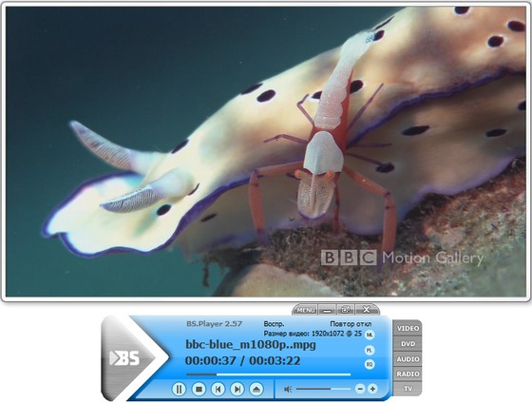Mute the audio via speaker icon
The width and height of the screenshot is (532, 403).
288,389
